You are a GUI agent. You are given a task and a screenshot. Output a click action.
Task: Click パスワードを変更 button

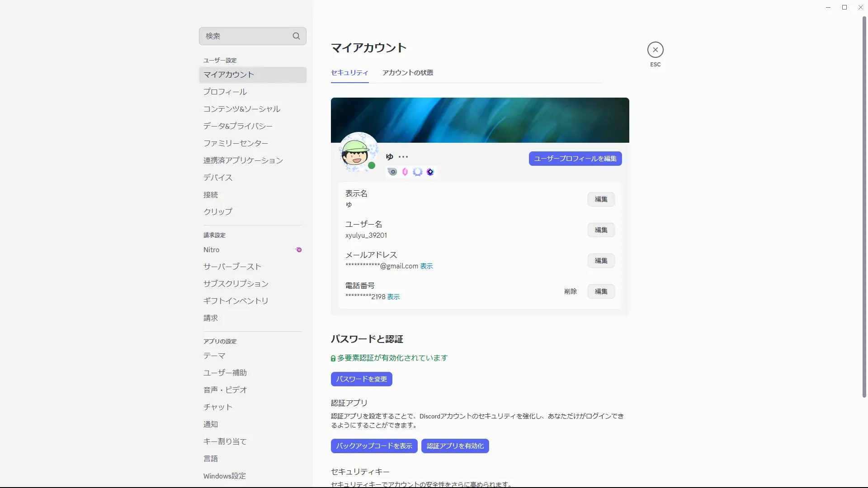click(x=361, y=379)
